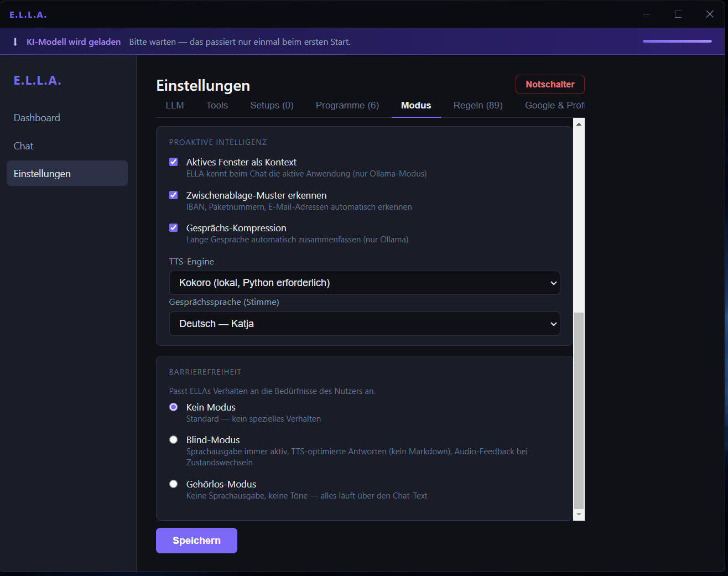Switch to the Setups (0) tab
This screenshot has width=728, height=576.
tap(272, 105)
